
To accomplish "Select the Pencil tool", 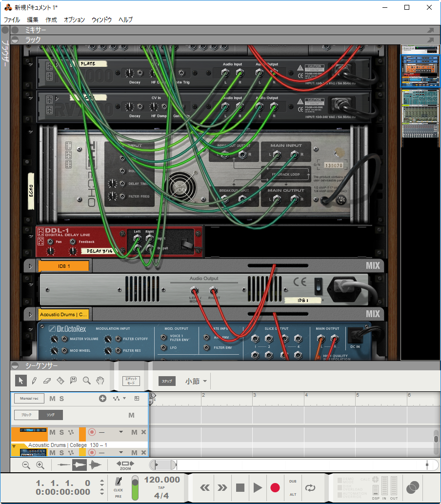I will [34, 381].
